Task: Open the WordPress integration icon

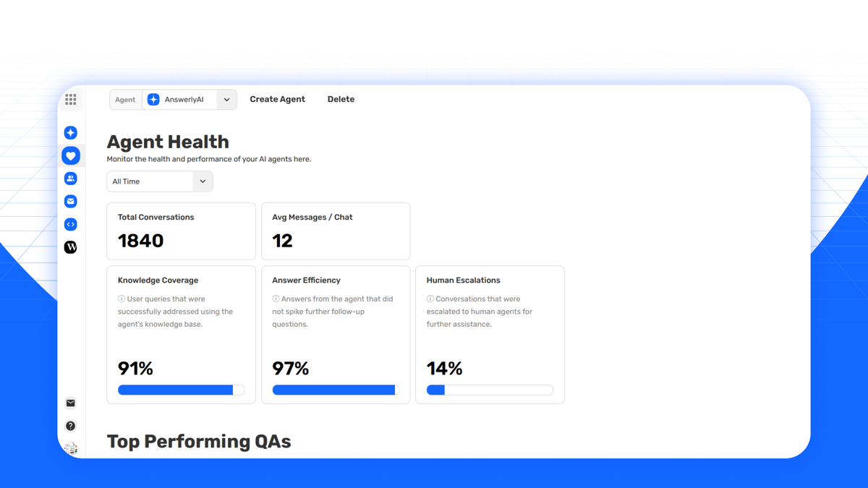Action: 70,247
